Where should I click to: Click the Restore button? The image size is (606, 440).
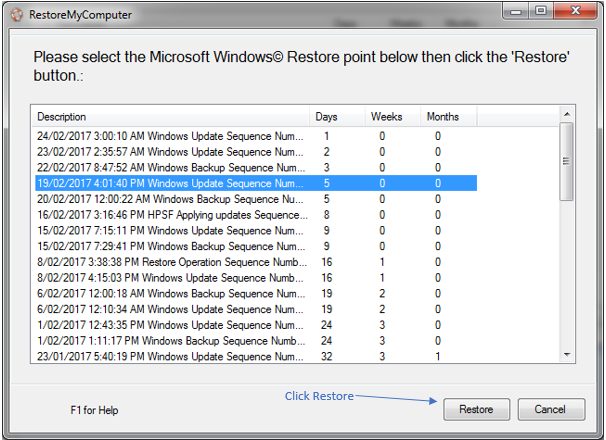(x=477, y=409)
